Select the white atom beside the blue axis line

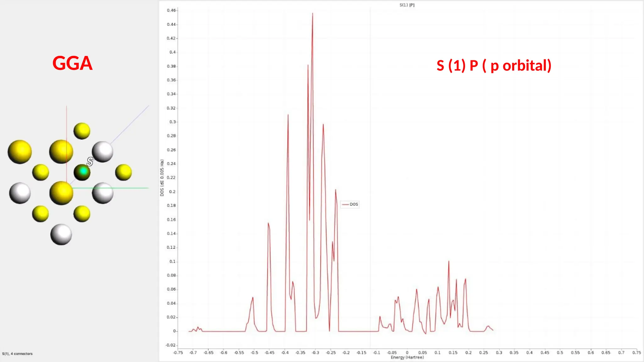tap(103, 152)
